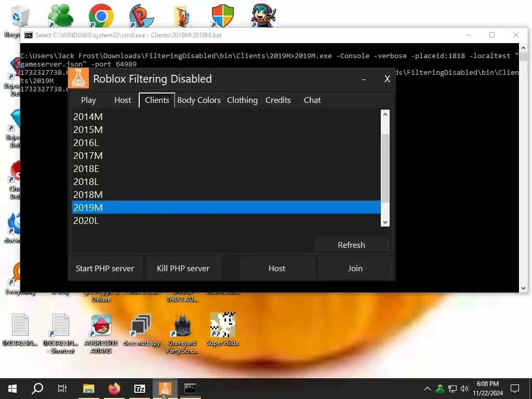Open the notification center icon
532x399 pixels.
pyautogui.click(x=515, y=389)
